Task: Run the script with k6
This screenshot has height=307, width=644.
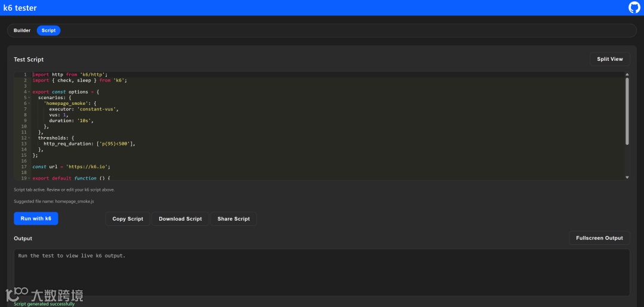Action: 36,218
